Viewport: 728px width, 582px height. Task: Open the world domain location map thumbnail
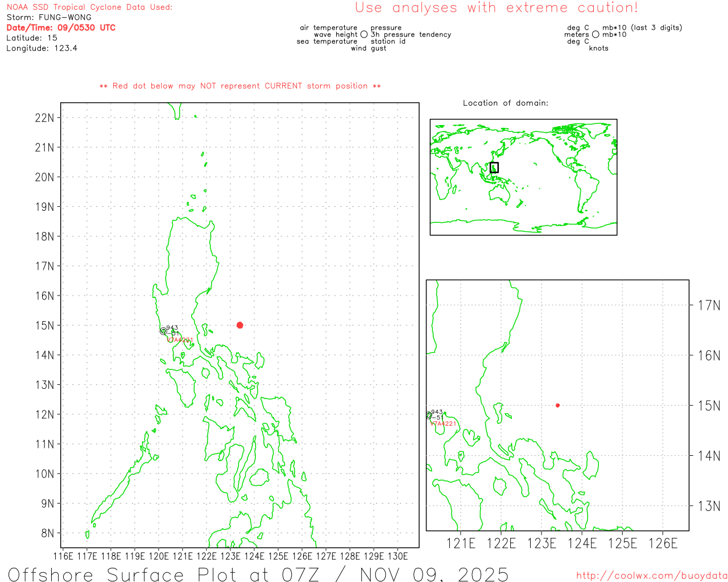pyautogui.click(x=523, y=177)
